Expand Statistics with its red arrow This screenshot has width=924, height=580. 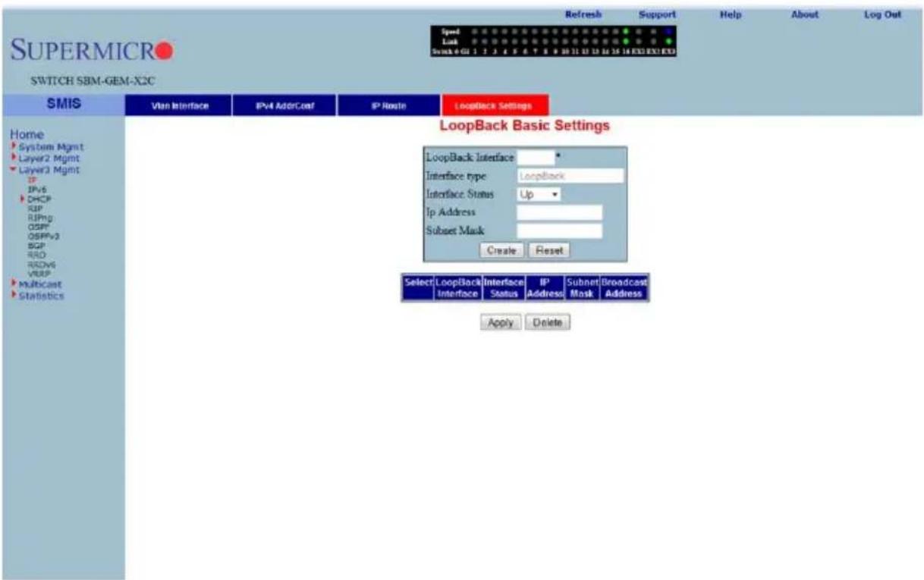click(x=12, y=295)
